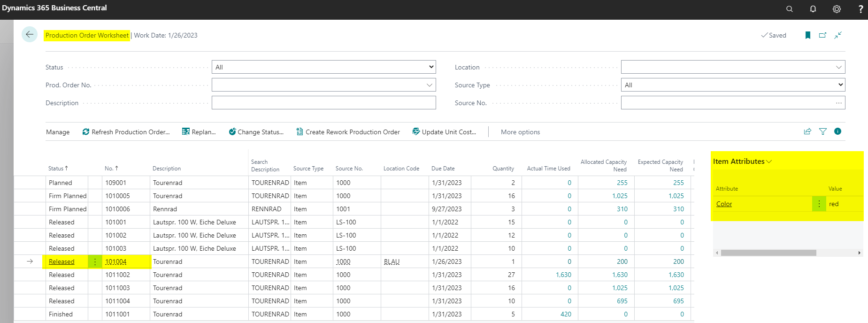Toggle the FactBox information icon
Screen dimensions: 868x323
point(837,131)
